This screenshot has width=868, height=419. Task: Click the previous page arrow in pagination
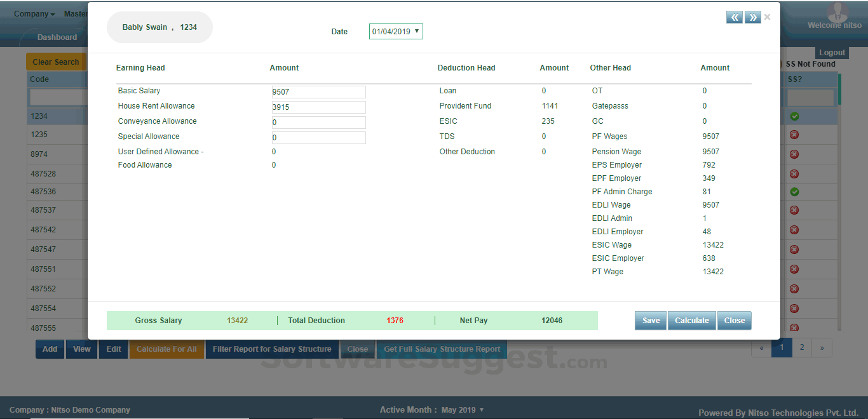761,347
